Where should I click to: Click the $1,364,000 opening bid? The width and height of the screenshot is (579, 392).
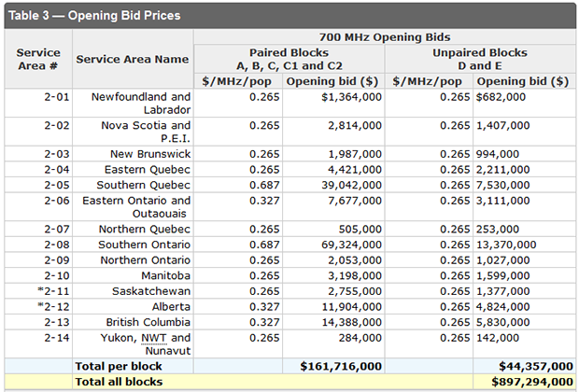(351, 97)
